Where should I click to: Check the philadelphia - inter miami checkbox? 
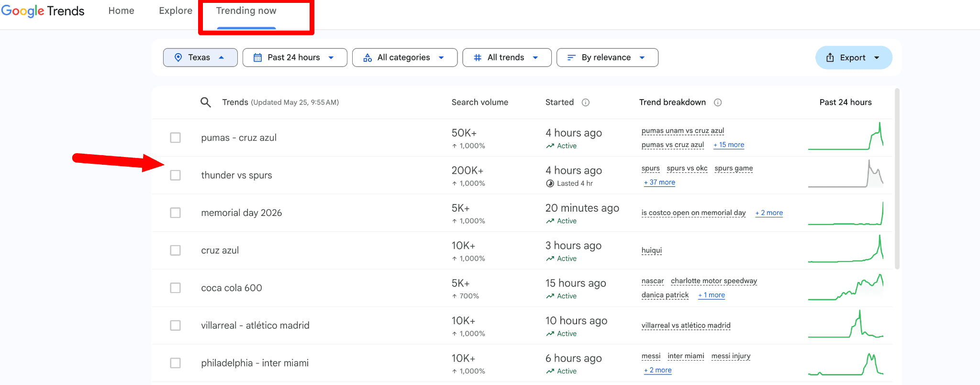[176, 363]
